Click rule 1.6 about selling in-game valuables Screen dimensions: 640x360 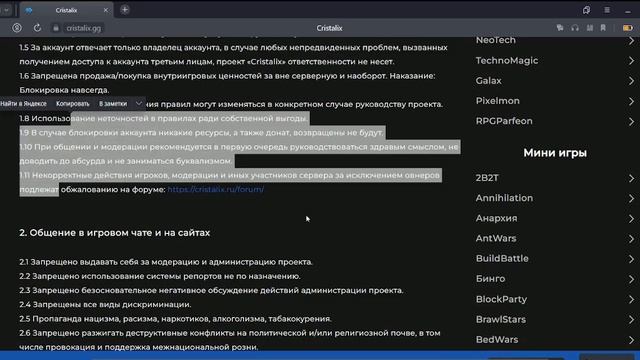pyautogui.click(x=227, y=83)
